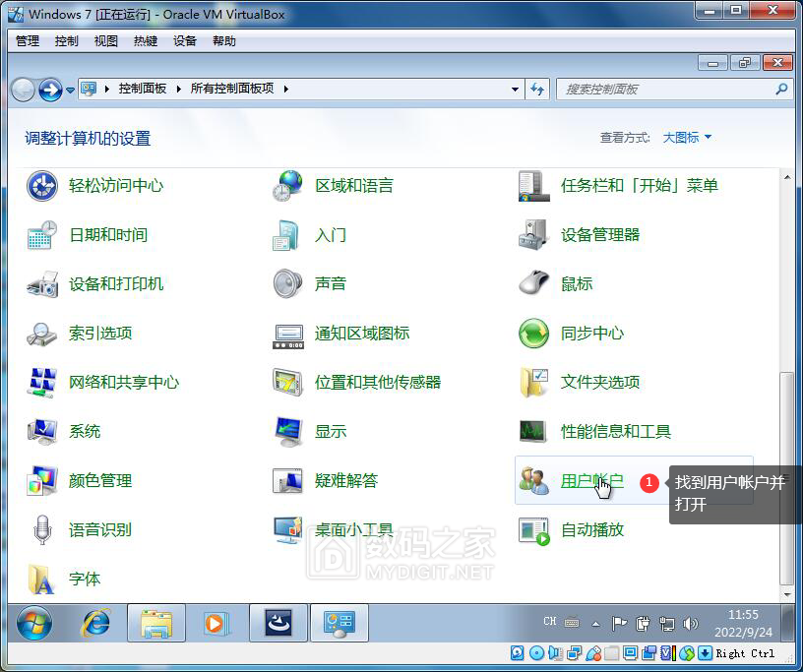The image size is (803, 672).
Task: Click the scrollbar down arrow
Action: (787, 594)
